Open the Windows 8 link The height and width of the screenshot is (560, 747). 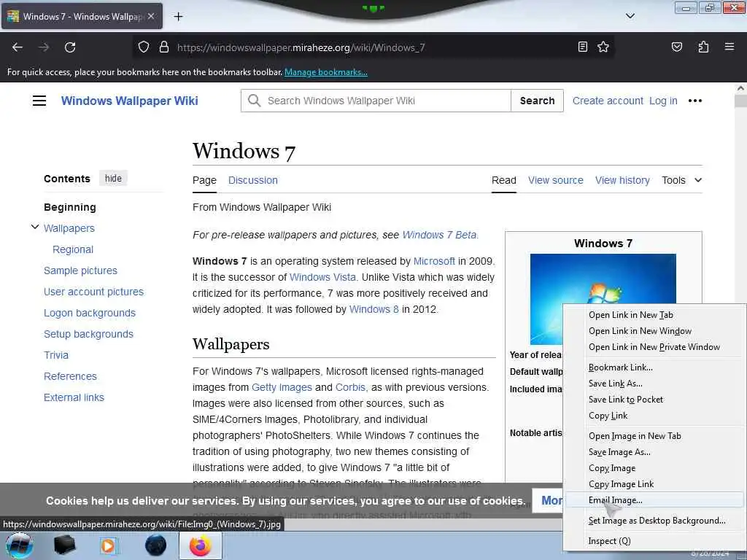coord(374,309)
